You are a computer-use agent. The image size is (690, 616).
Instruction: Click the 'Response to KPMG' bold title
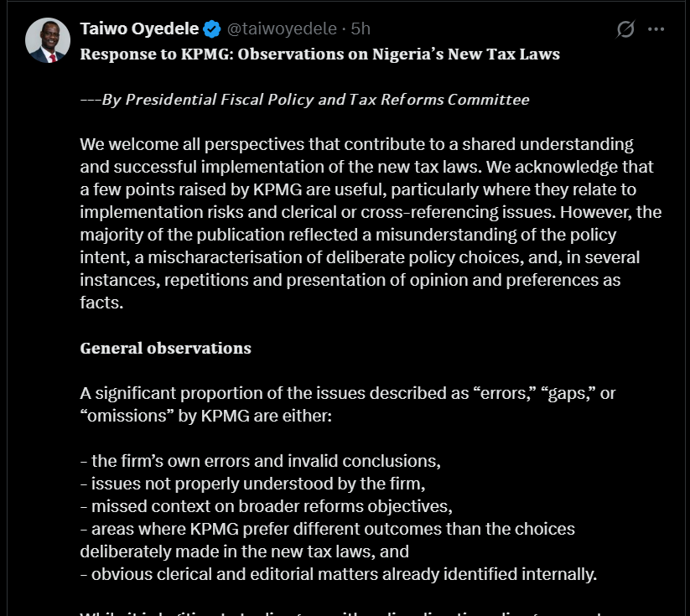point(319,54)
